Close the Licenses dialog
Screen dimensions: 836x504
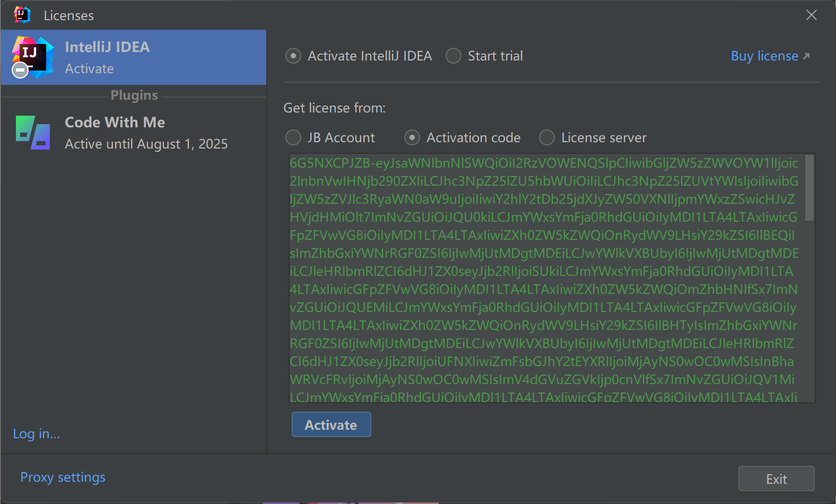811,15
